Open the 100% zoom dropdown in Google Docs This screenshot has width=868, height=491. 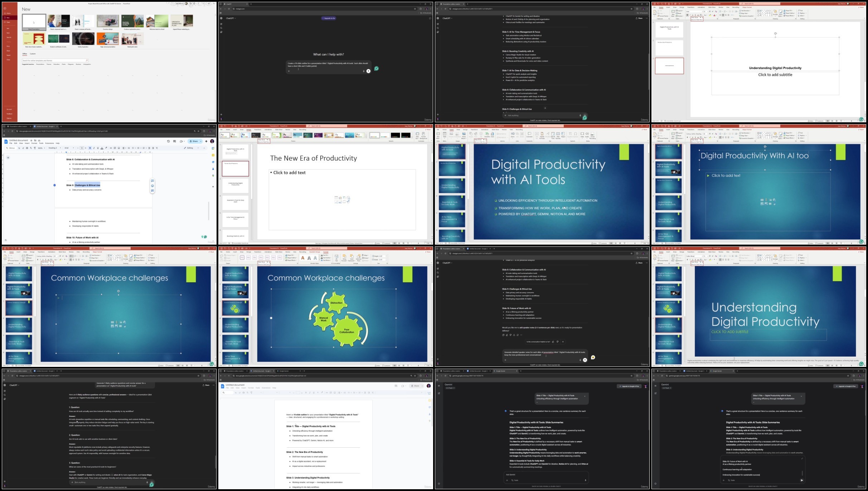coord(42,148)
